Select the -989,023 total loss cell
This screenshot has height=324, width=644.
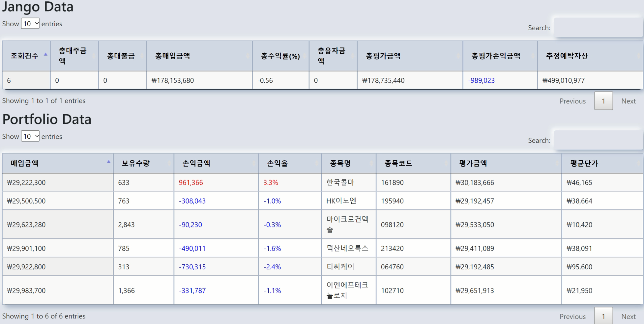[x=500, y=80]
